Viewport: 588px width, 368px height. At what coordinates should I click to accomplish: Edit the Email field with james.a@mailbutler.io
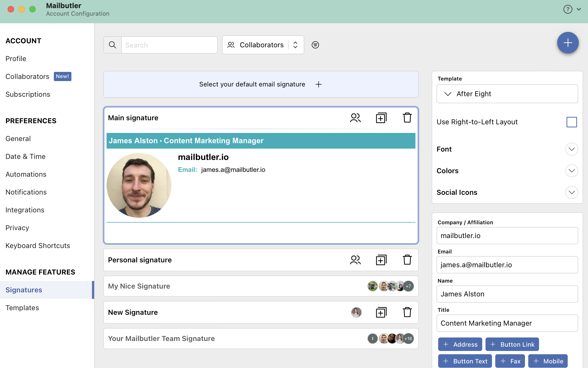coord(507,265)
